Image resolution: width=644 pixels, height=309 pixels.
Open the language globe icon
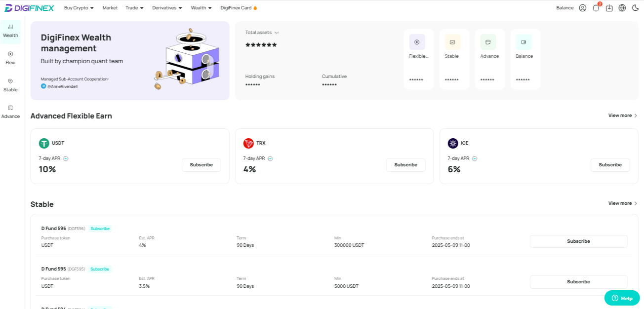pyautogui.click(x=622, y=8)
